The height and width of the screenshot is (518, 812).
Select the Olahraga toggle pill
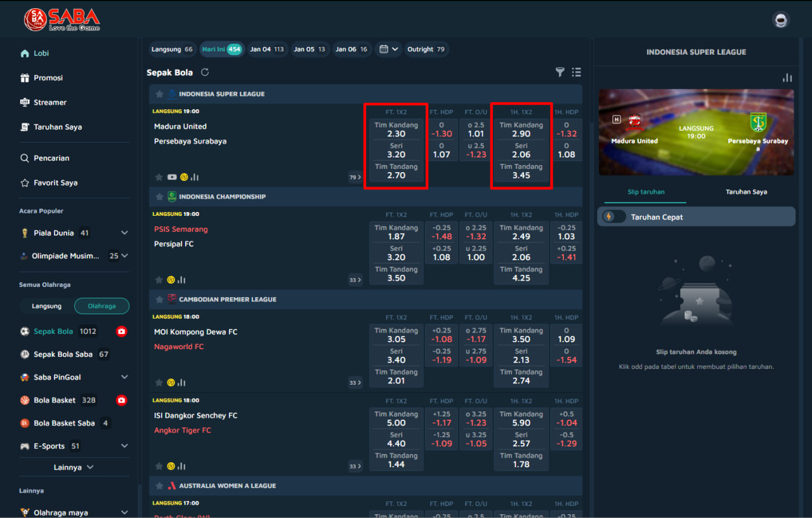coord(101,306)
